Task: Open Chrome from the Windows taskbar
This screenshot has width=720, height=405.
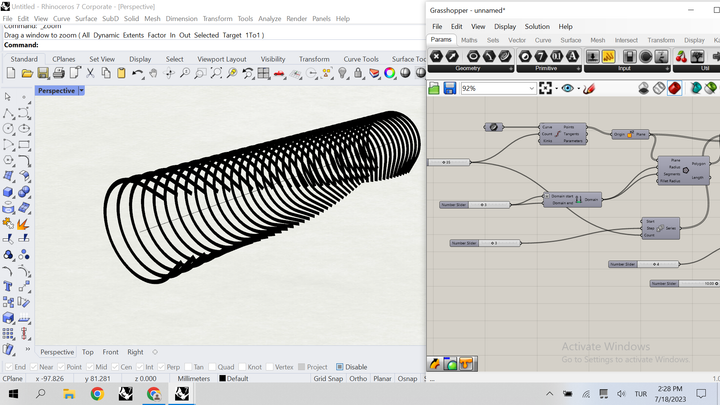Action: 97,394
